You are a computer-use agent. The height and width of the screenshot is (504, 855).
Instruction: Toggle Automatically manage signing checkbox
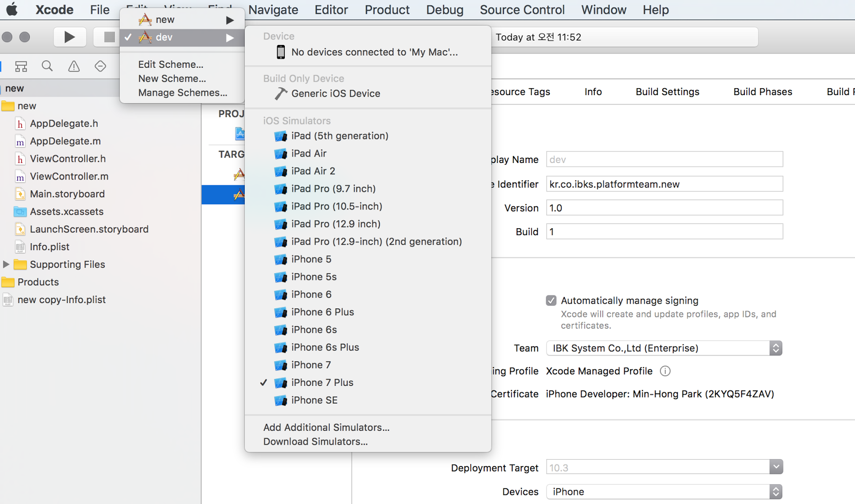tap(551, 300)
